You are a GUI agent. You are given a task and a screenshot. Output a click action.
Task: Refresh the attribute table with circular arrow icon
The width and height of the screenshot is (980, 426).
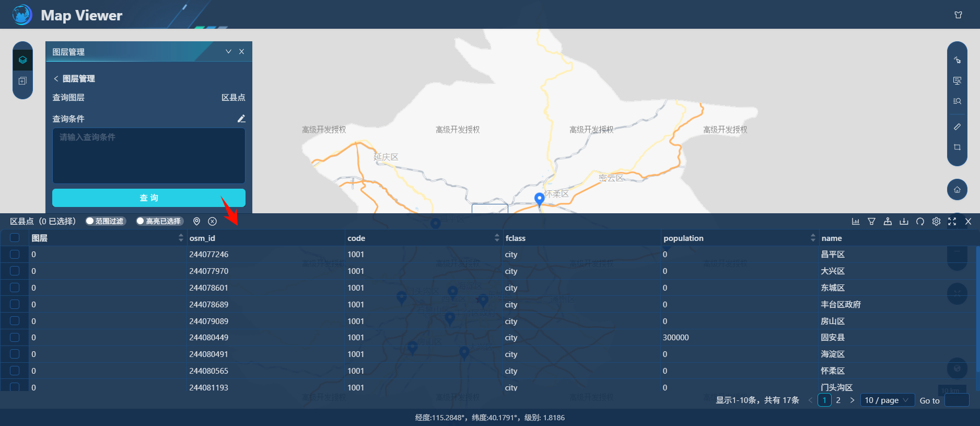click(x=920, y=222)
